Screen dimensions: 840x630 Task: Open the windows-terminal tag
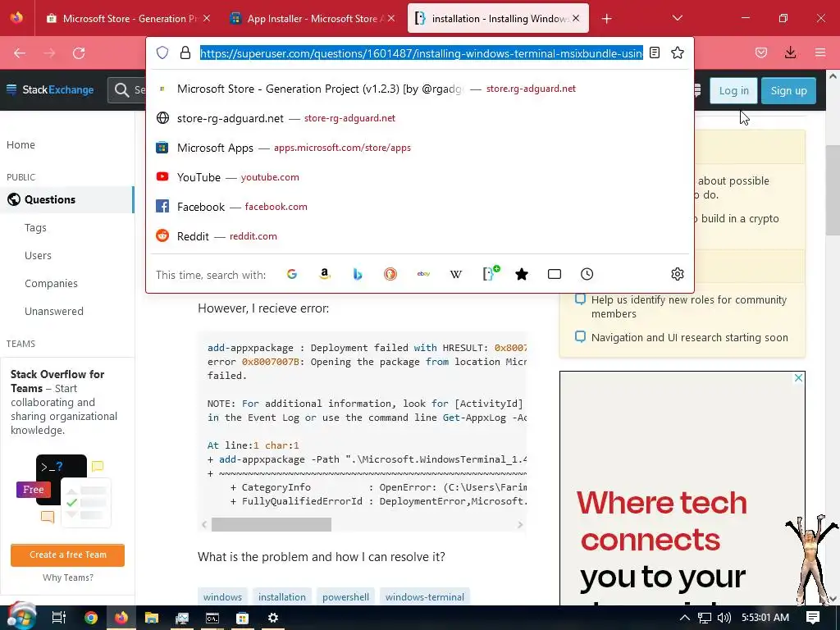pos(425,597)
